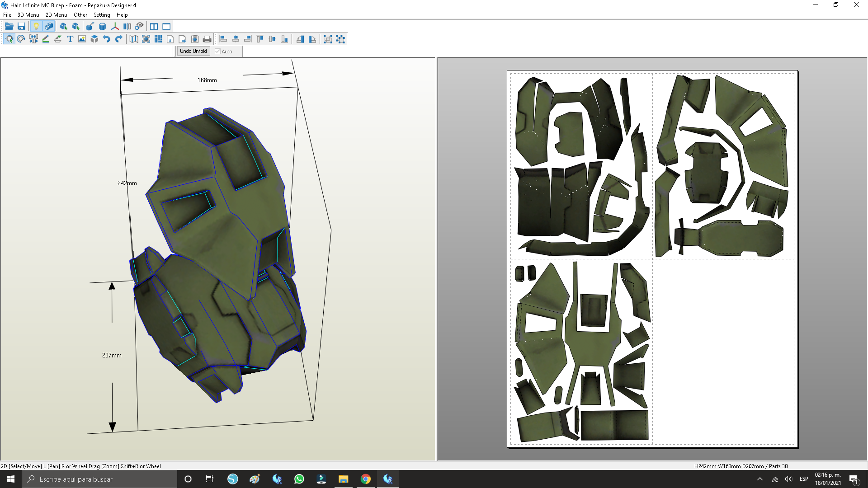Click the Undo Unfold button
This screenshot has height=488, width=868.
(x=193, y=51)
